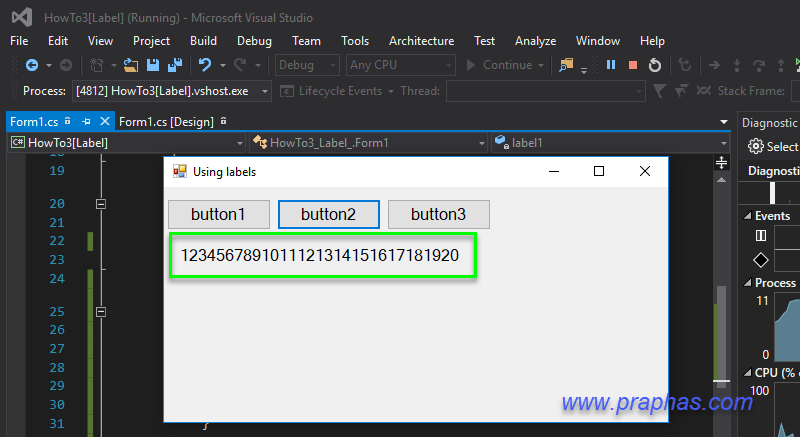The height and width of the screenshot is (437, 800).
Task: Collapse the CPU usage section
Action: (747, 373)
